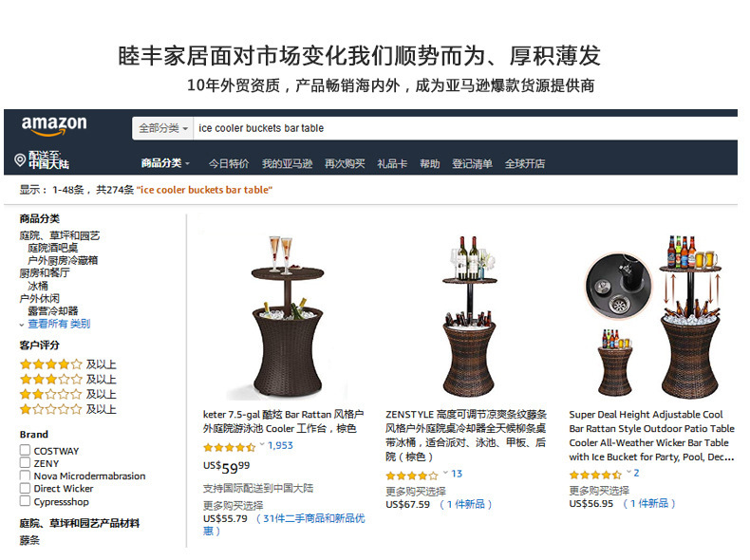Check the COSTWAY brand checkbox
The height and width of the screenshot is (560, 750).
pos(25,450)
